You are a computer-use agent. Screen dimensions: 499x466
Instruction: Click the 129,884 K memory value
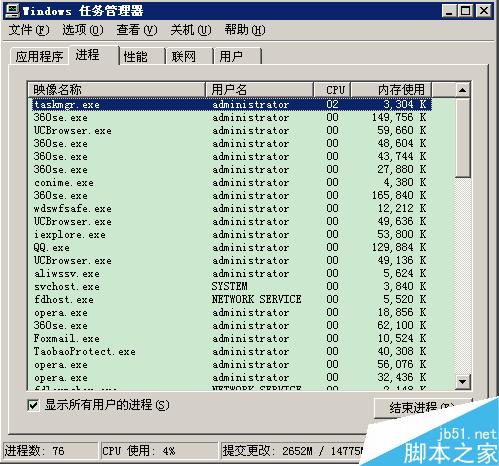point(399,248)
